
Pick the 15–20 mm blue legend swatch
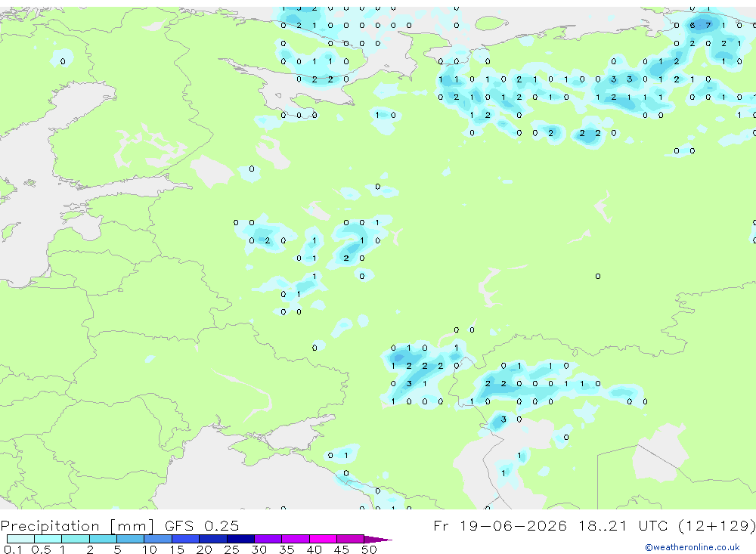click(186, 539)
